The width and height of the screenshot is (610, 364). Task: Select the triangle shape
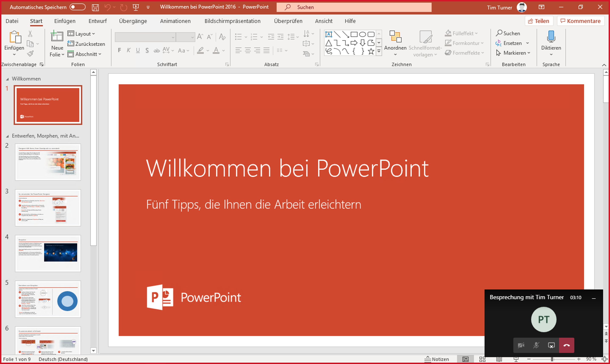pos(329,43)
